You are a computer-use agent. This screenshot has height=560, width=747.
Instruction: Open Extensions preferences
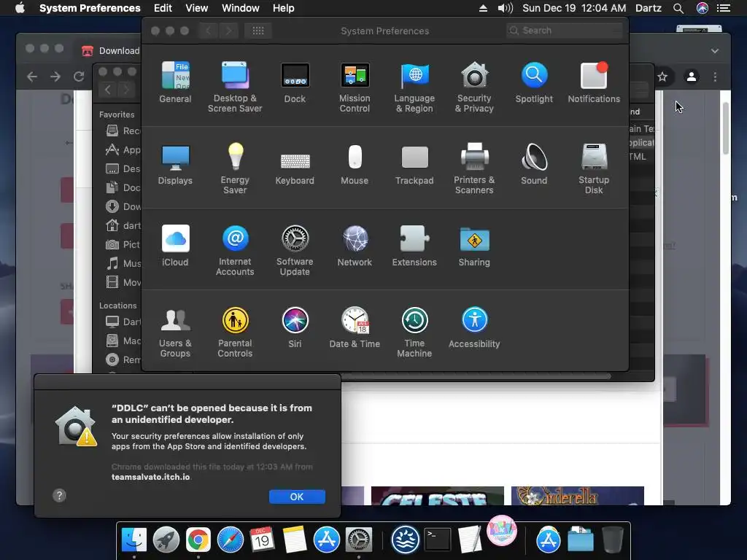[x=414, y=246]
